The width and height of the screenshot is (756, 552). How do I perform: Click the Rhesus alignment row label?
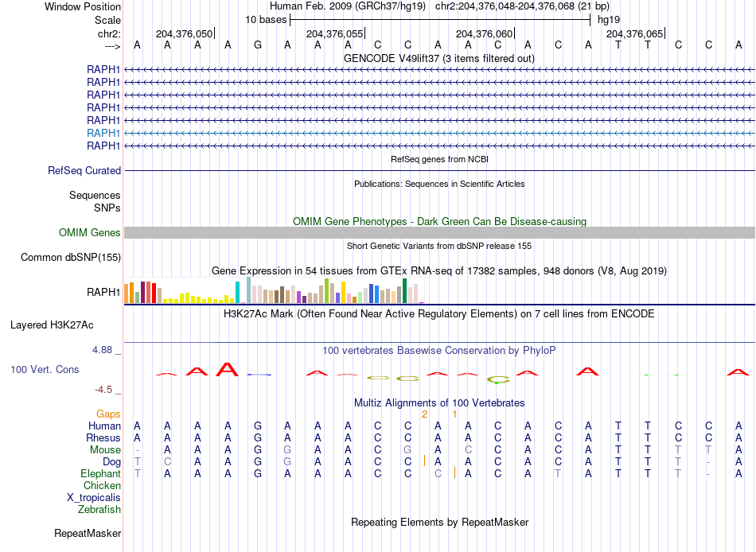point(103,438)
